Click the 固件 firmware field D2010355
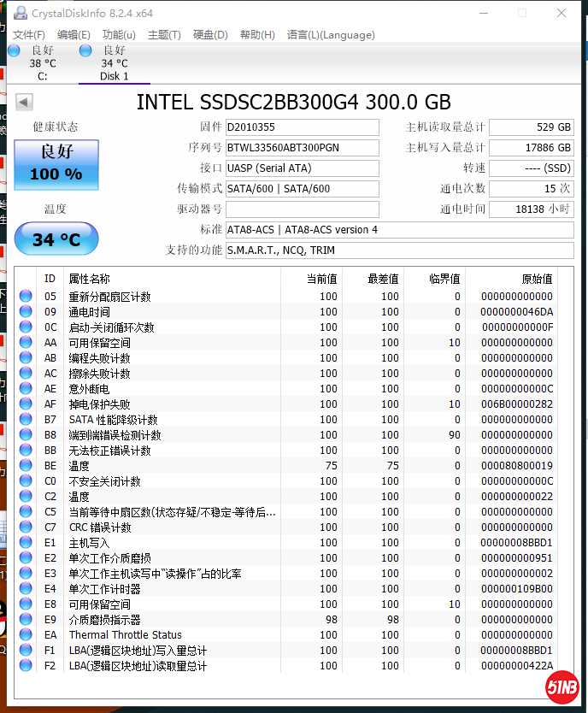This screenshot has height=713, width=588. [302, 127]
